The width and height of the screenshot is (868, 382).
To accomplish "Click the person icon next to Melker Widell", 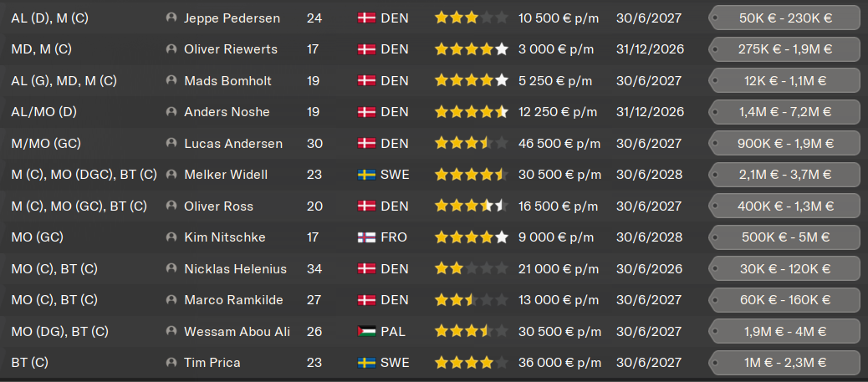I will (171, 175).
